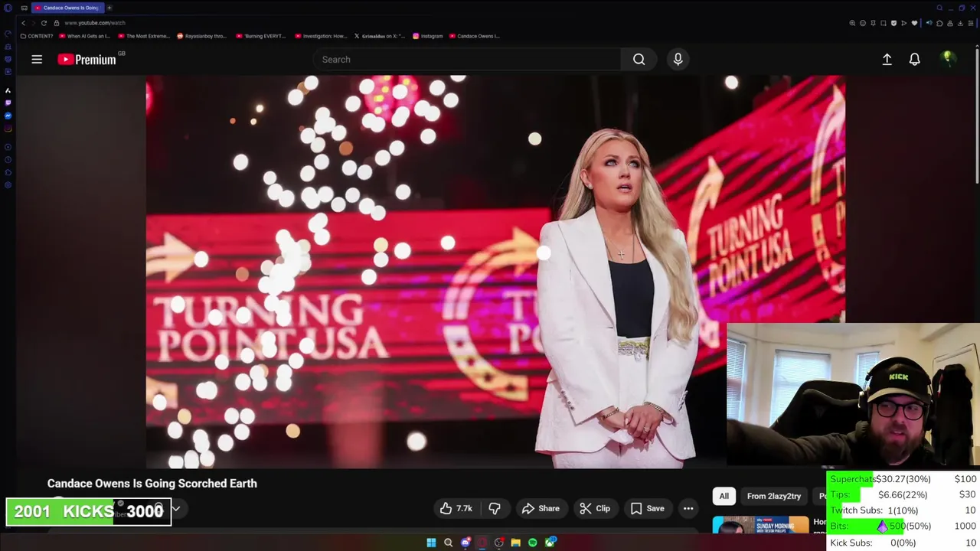Viewport: 980px width, 551px height.
Task: Search tabs with the top-right magnifier
Action: pos(939,8)
